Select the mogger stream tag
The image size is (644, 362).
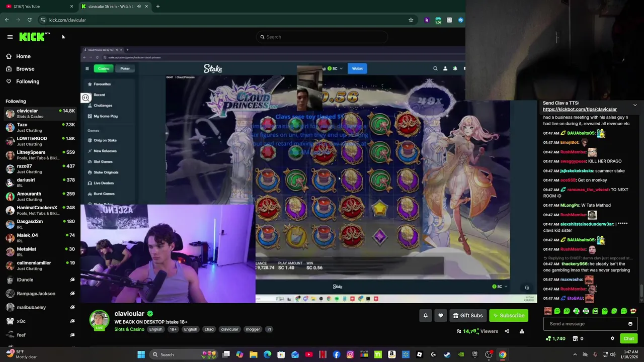(253, 329)
